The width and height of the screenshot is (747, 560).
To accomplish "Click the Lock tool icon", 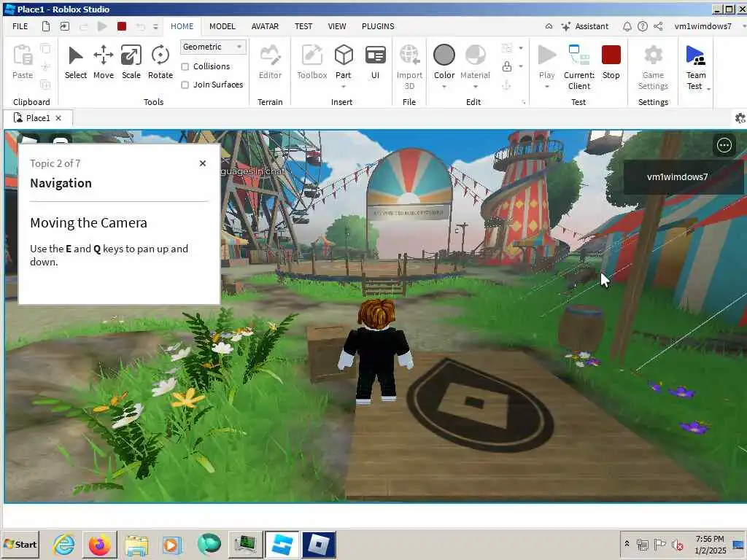I will (x=507, y=66).
